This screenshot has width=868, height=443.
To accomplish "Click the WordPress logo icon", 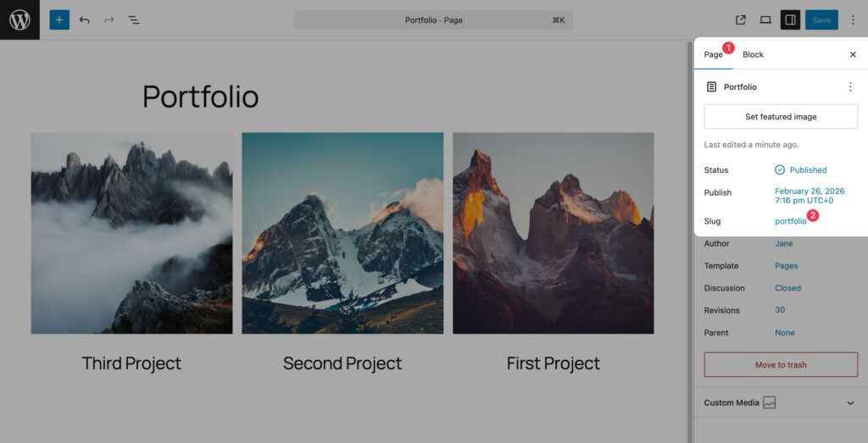I will [19, 19].
